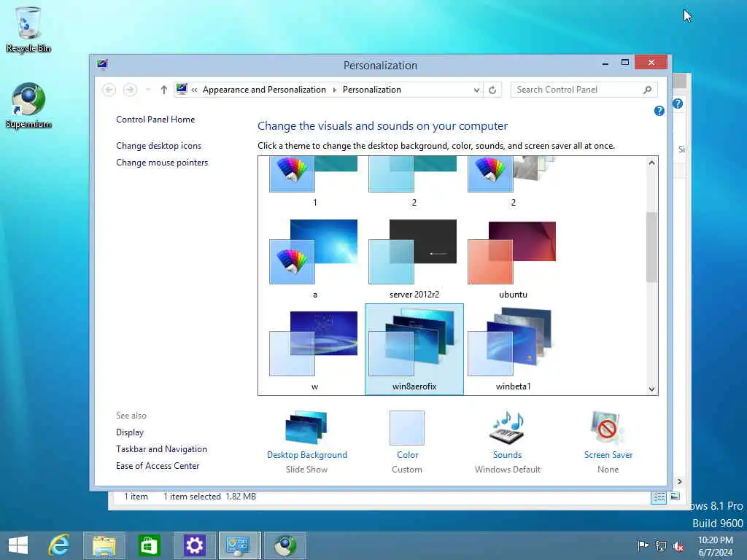Viewport: 747px width, 560px height.
Task: Open the Recycle Bin desktop icon
Action: click(28, 29)
